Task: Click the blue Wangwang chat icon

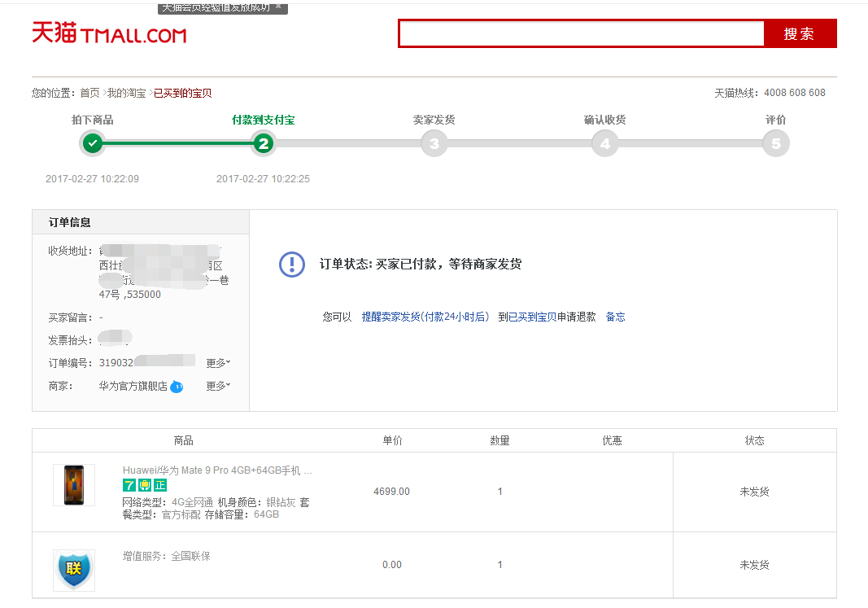Action: (x=177, y=387)
